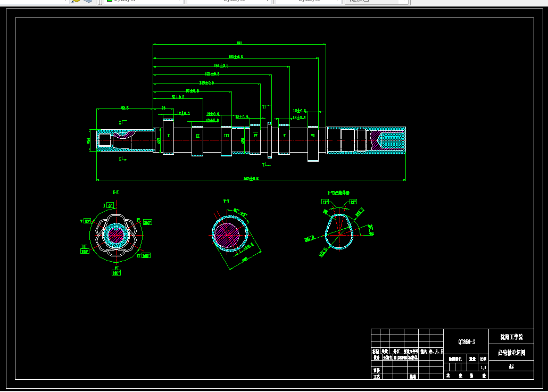Viewport: 548px width, 392px height.
Task: Click the 工艺 row label in title block
Action: click(x=376, y=377)
